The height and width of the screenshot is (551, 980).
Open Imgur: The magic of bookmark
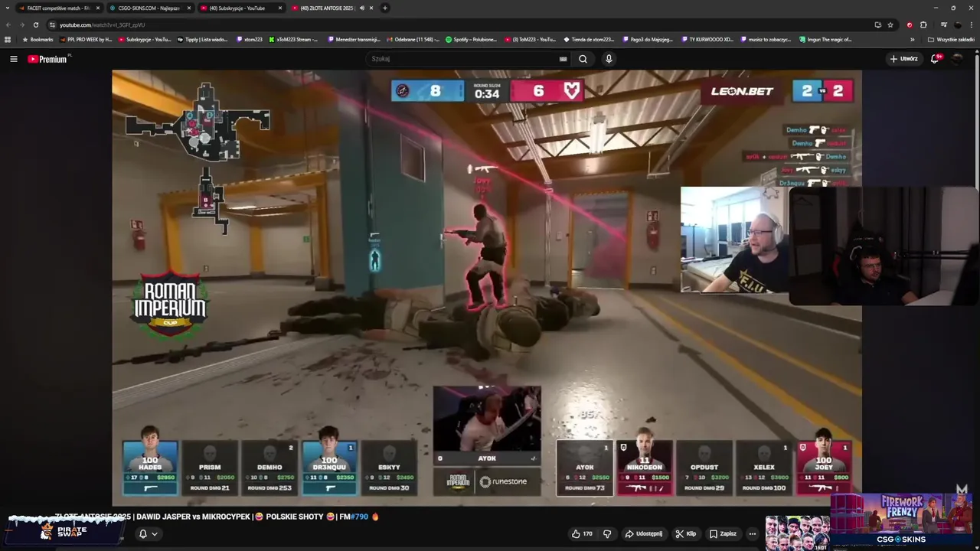coord(825,39)
